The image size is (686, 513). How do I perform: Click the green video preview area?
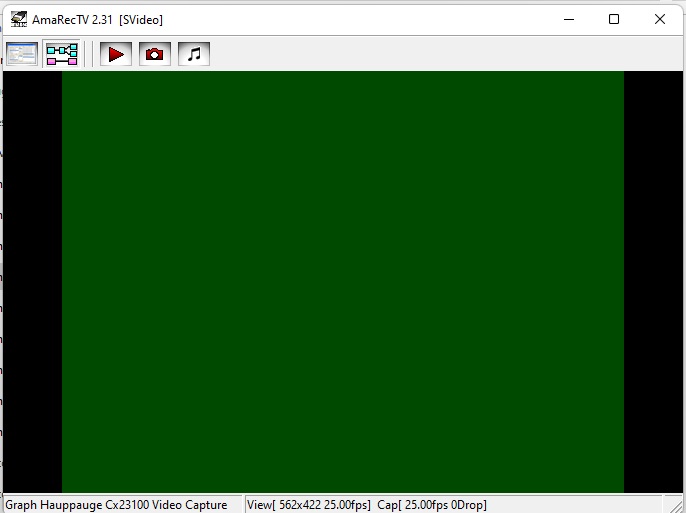tap(343, 282)
